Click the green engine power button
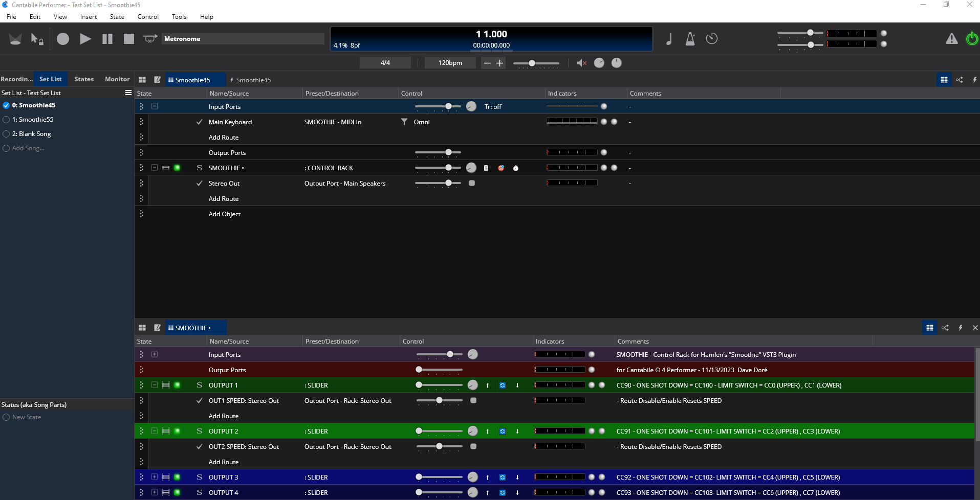The width and height of the screenshot is (980, 500). pyautogui.click(x=971, y=39)
